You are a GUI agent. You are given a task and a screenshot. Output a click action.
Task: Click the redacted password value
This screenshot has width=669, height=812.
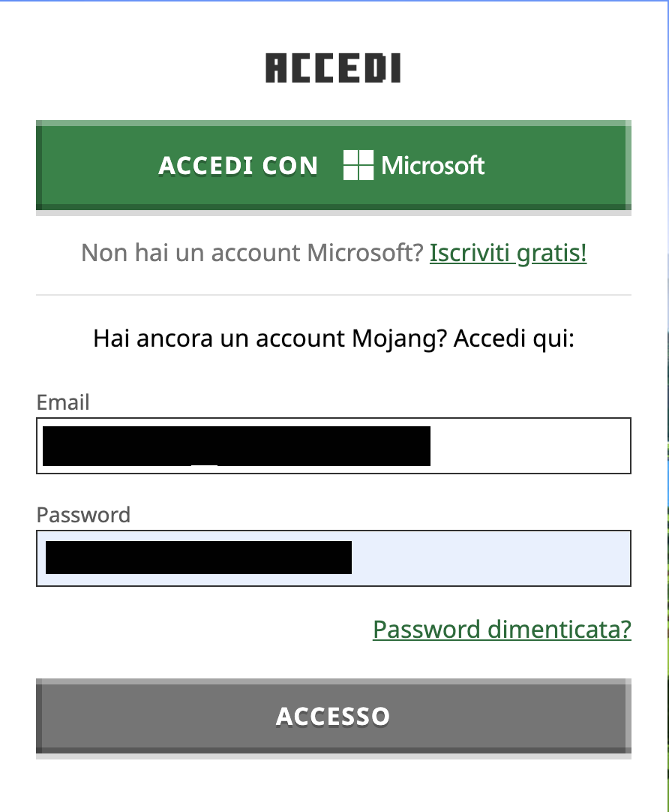[199, 558]
